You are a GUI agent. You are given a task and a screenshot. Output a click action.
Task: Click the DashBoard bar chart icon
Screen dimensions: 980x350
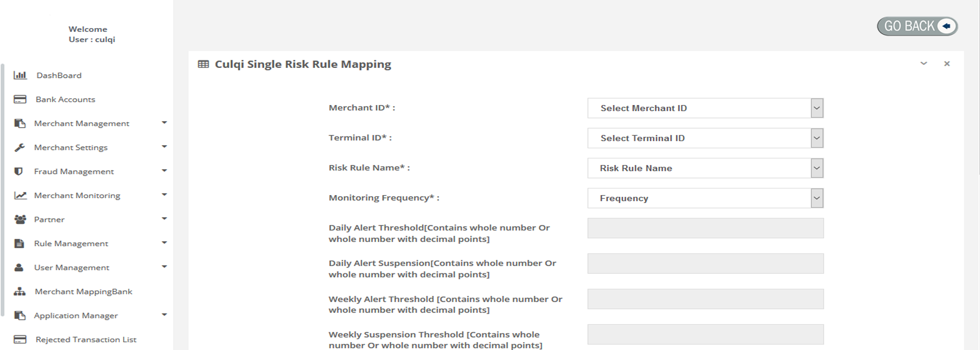(20, 75)
